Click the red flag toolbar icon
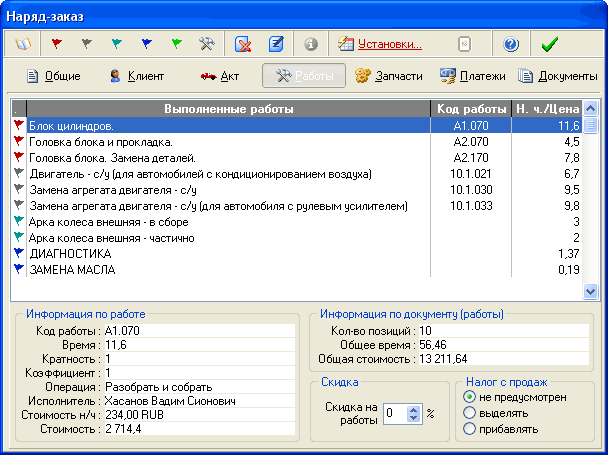The width and height of the screenshot is (608, 455). [x=56, y=44]
